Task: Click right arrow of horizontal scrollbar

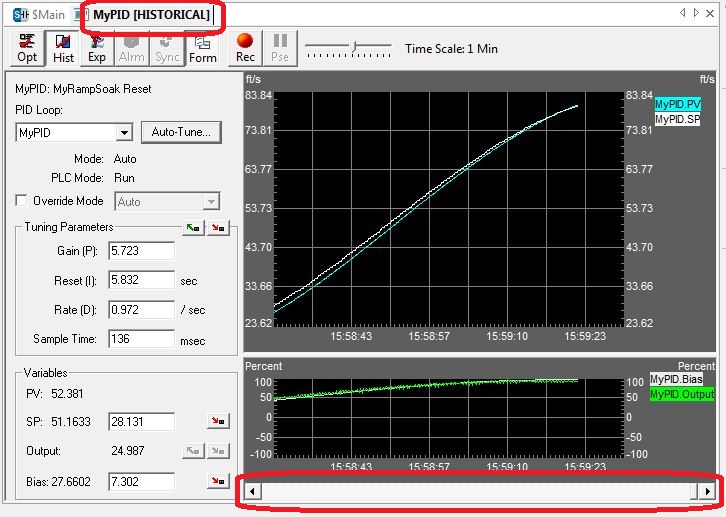Action: point(708,491)
